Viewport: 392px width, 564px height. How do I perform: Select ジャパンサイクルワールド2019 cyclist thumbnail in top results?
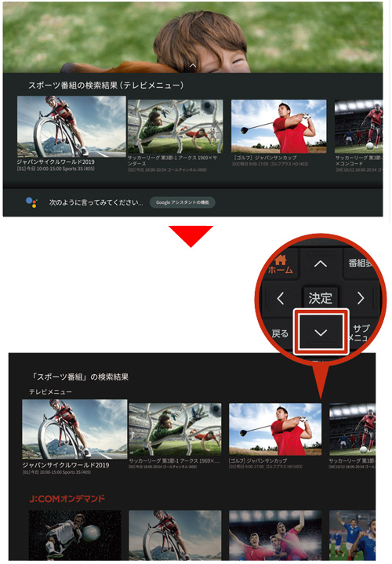tap(71, 126)
